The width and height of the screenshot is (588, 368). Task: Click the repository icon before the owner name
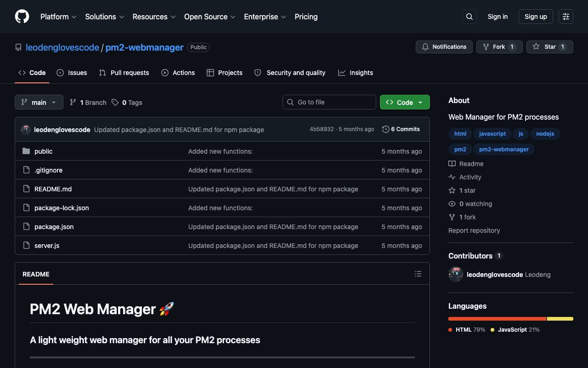pos(18,47)
